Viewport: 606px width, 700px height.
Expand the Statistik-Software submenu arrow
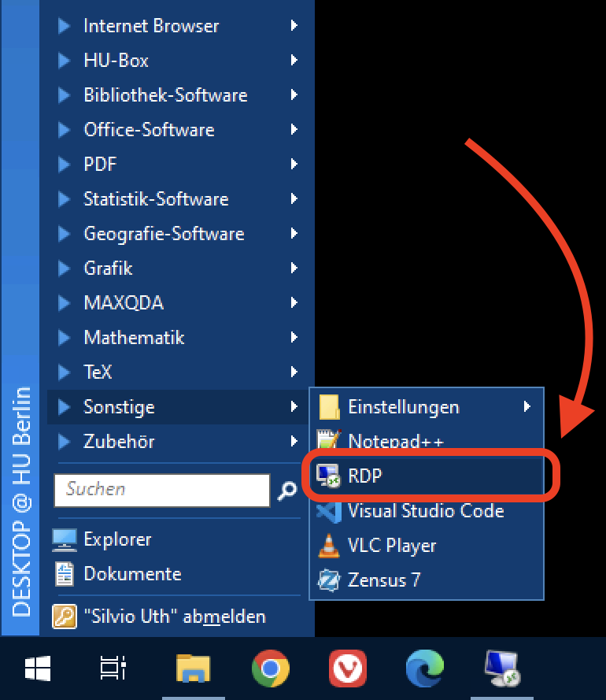pos(294,198)
